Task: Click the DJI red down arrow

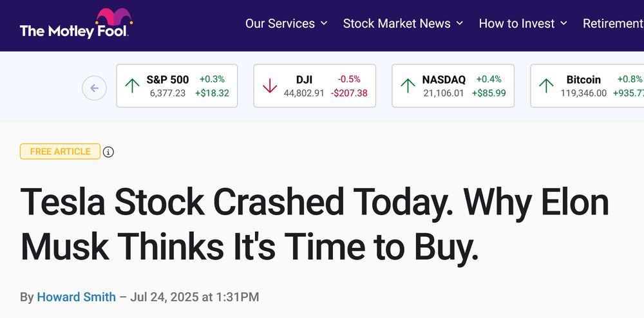Action: click(x=269, y=86)
